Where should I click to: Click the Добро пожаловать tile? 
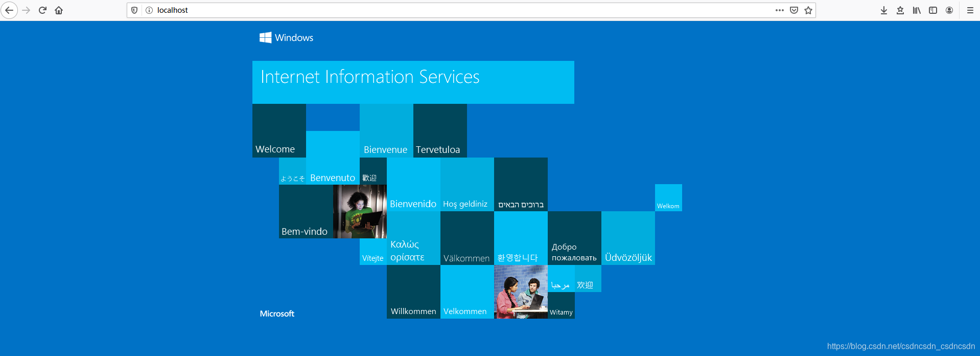coord(574,238)
